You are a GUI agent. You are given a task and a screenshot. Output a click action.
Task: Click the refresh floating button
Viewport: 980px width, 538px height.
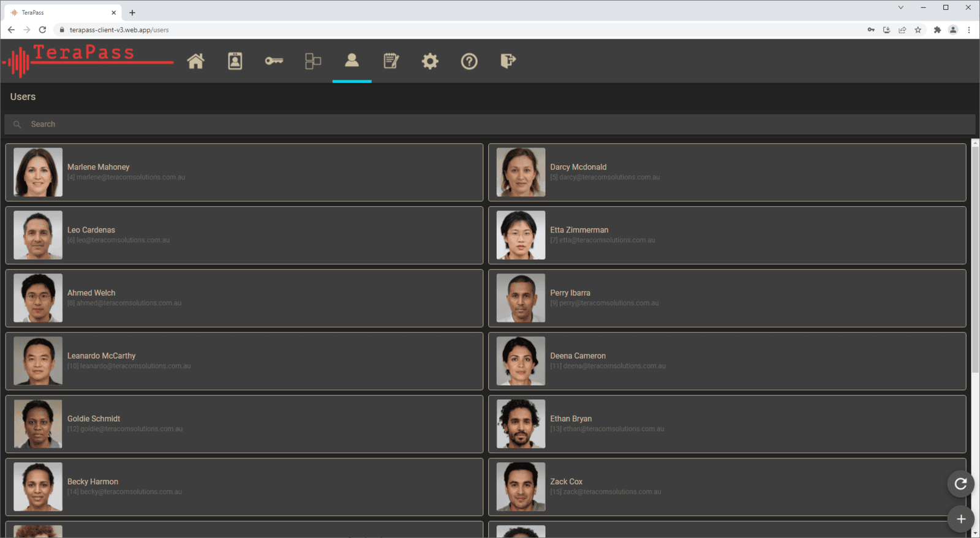pyautogui.click(x=960, y=484)
